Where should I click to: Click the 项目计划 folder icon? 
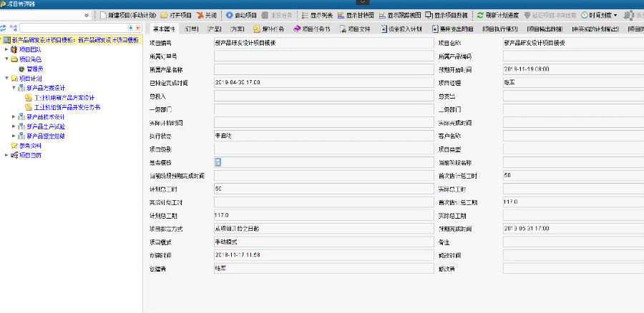(14, 79)
